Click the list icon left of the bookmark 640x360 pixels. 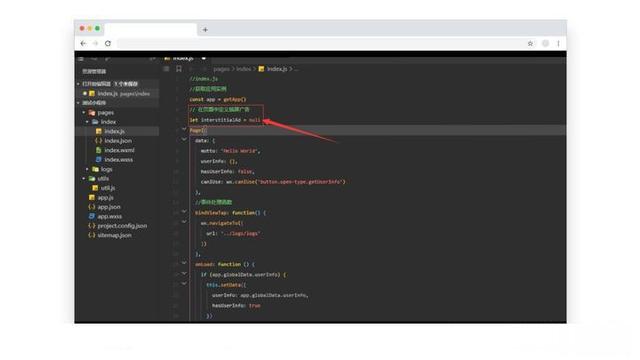pos(166,69)
